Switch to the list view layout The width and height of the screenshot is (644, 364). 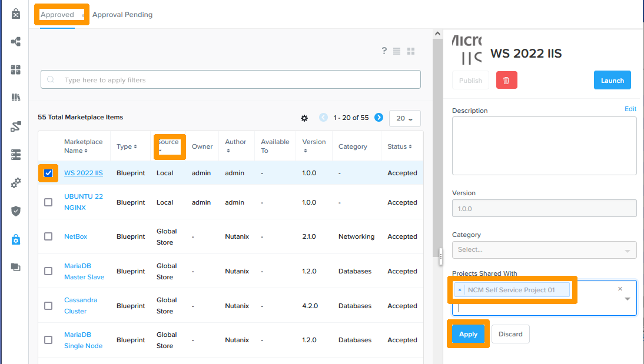coord(397,52)
